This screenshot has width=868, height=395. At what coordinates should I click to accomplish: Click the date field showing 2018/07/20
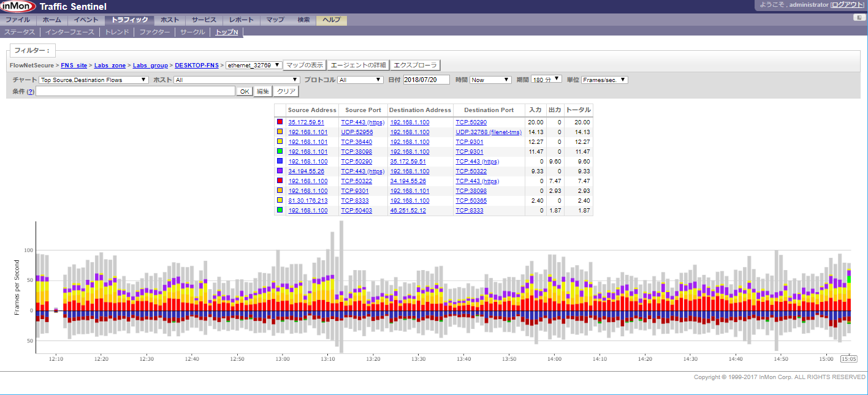coord(426,80)
